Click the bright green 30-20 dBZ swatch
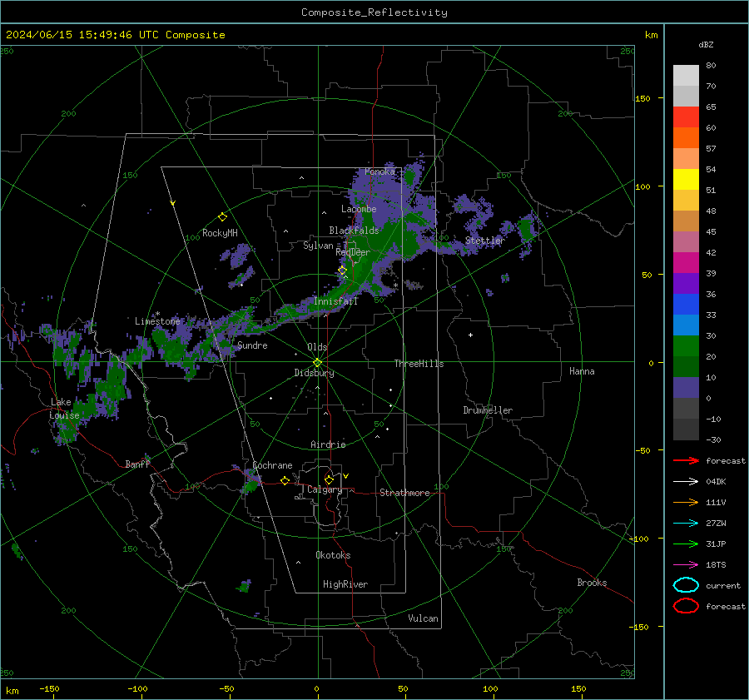This screenshot has width=749, height=700. coord(686,345)
